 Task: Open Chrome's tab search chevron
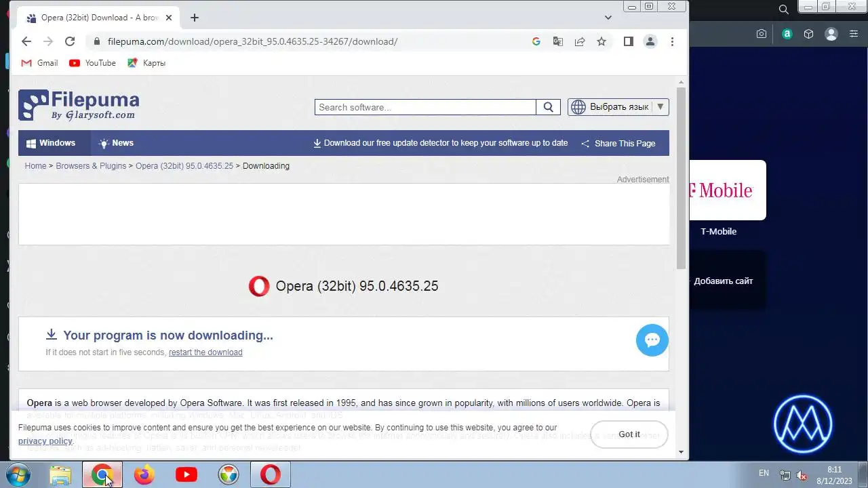(x=608, y=18)
